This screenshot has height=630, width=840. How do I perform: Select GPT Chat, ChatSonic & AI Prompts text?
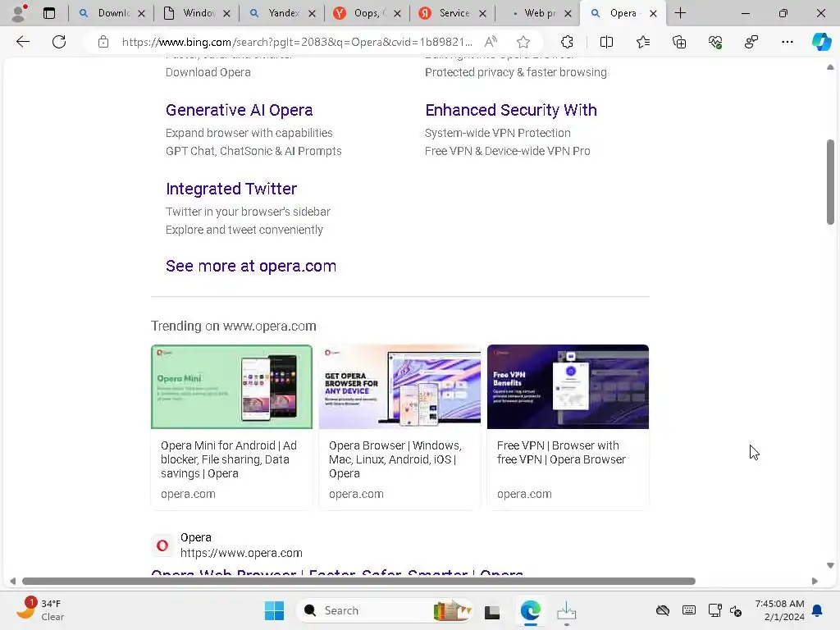[x=253, y=151]
